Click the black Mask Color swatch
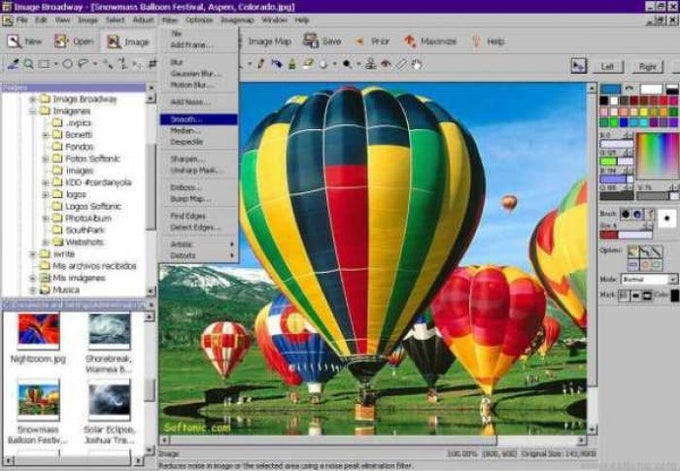 675,295
